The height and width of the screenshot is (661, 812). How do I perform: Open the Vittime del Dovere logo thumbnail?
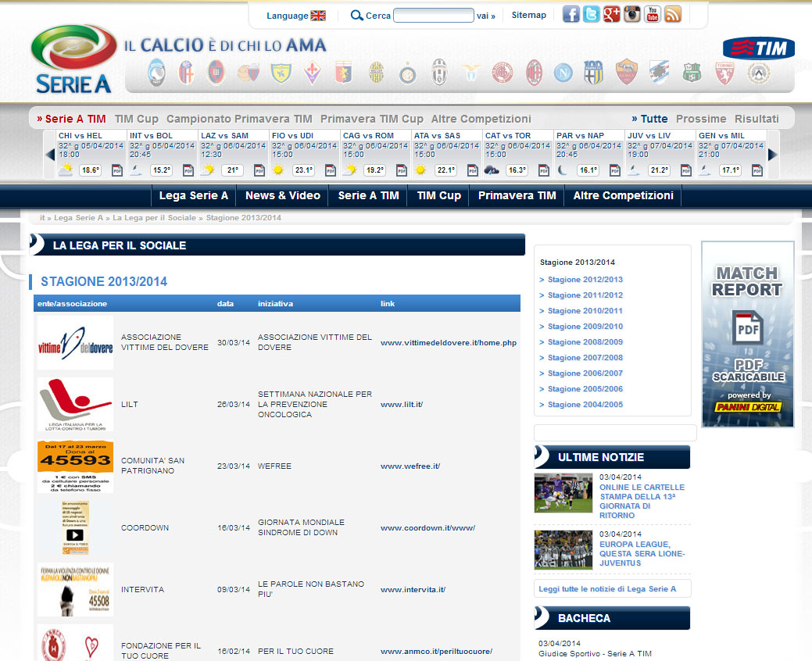76,343
